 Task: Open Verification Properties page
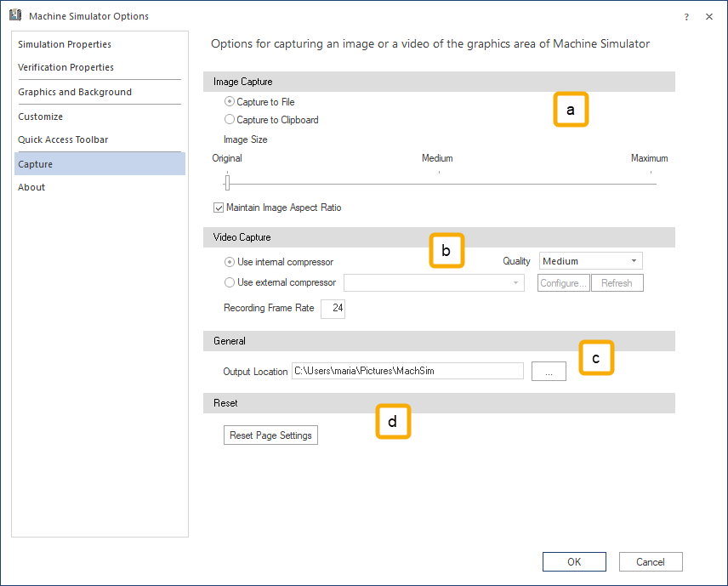tap(65, 67)
